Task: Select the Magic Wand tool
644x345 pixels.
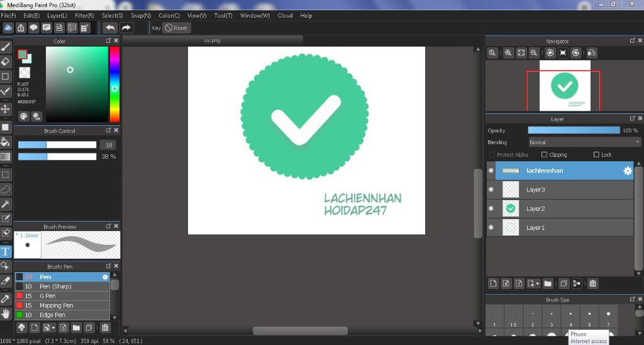Action: [x=5, y=204]
